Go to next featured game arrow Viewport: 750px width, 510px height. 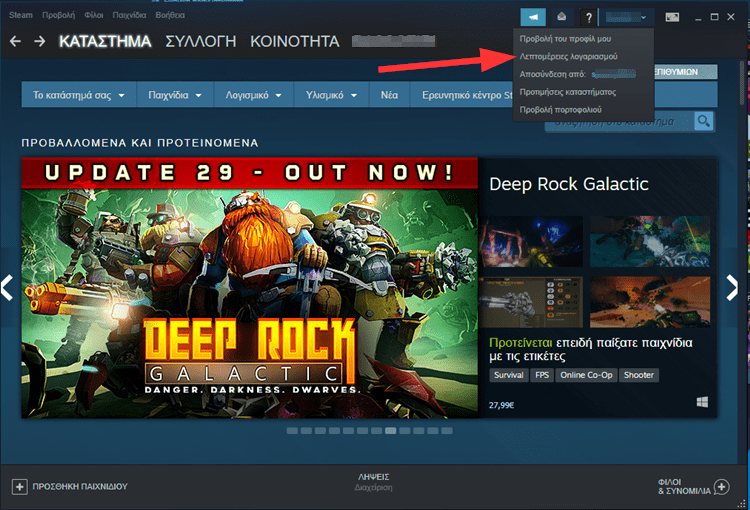tap(732, 288)
